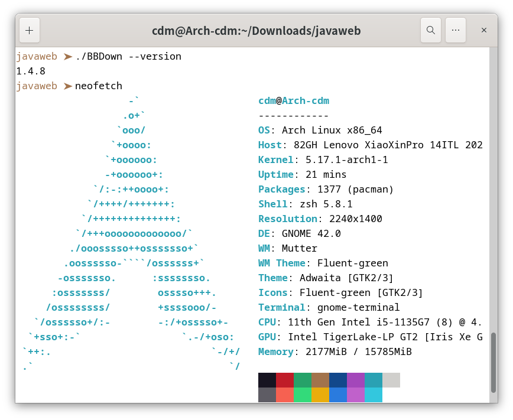513x420 pixels.
Task: Click the 'Memory: 2177MiB / 15785MiB' line
Action: [335, 351]
